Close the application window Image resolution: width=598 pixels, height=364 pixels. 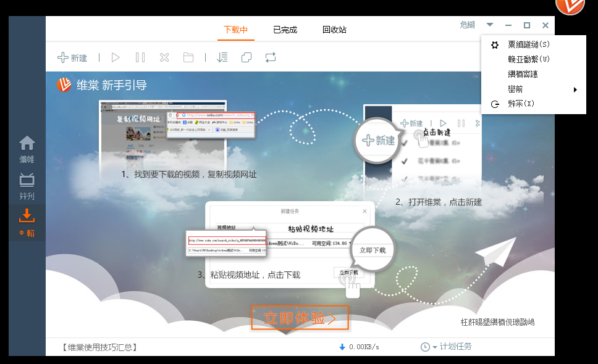(x=545, y=25)
